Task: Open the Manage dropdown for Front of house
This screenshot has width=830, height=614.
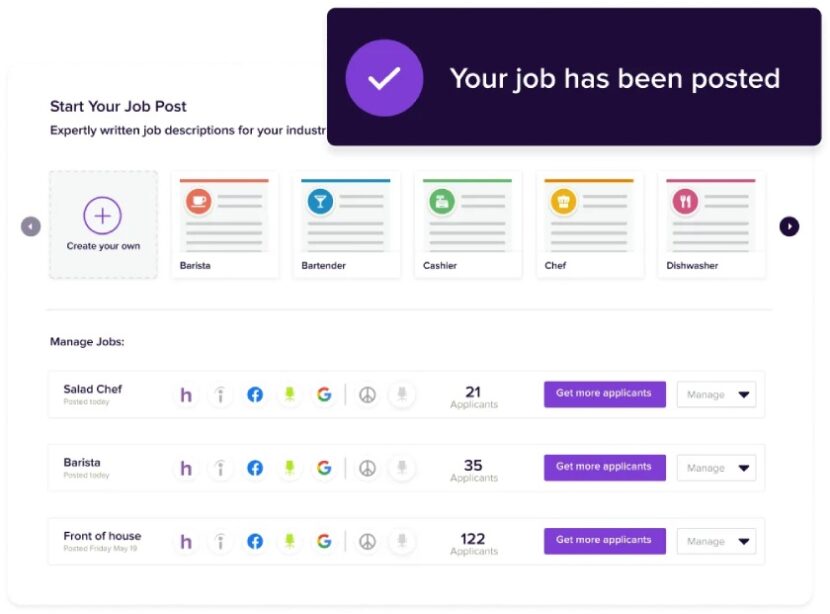Action: [716, 541]
